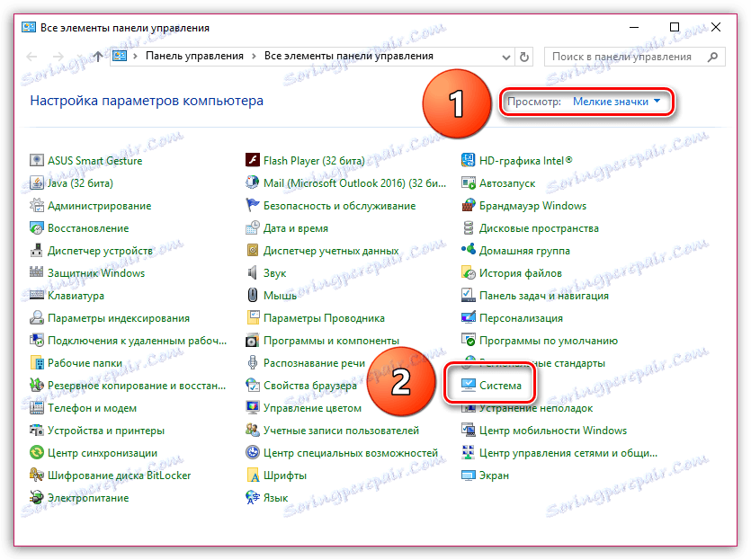Open Центр управления сетями link

click(568, 453)
